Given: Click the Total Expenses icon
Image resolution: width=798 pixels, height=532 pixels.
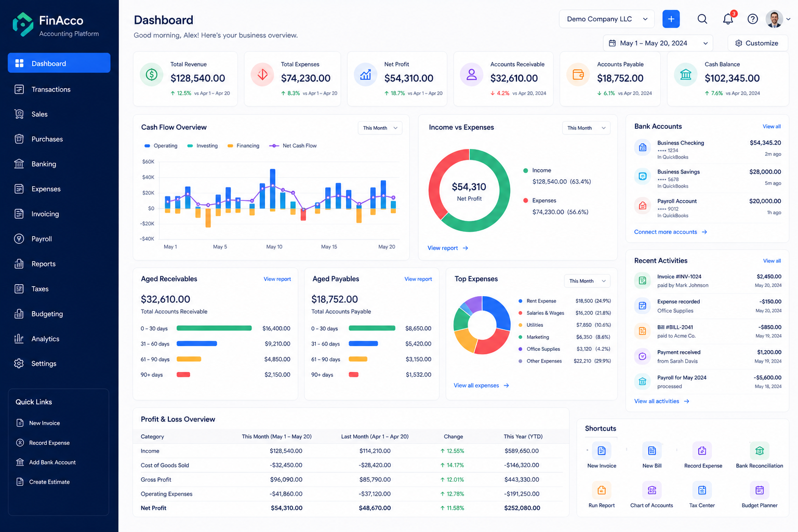Looking at the screenshot, I should 262,75.
